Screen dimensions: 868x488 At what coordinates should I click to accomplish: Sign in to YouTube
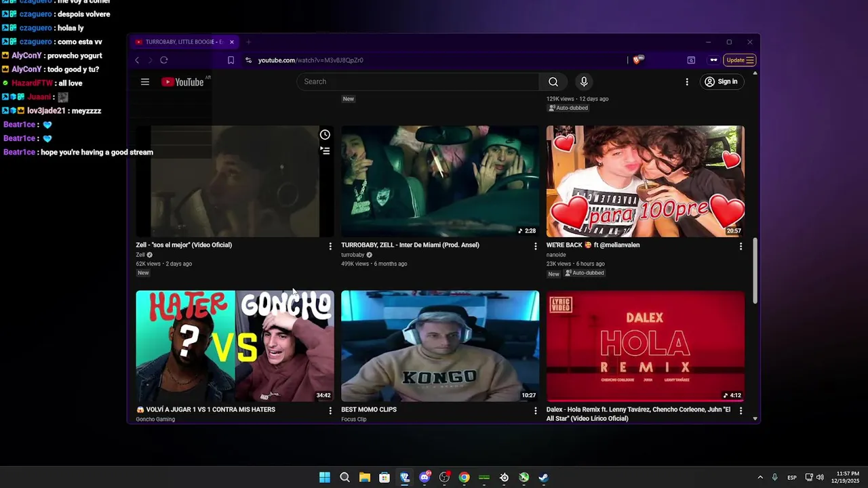coord(721,82)
